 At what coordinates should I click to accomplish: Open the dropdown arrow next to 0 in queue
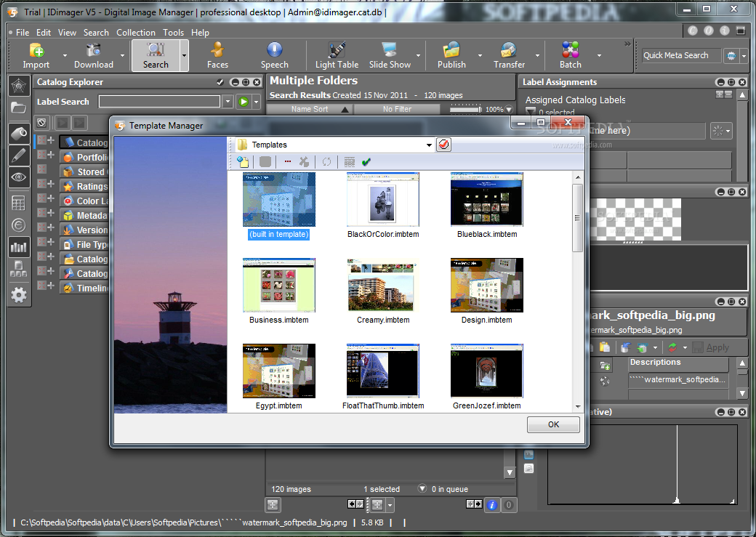tap(422, 488)
